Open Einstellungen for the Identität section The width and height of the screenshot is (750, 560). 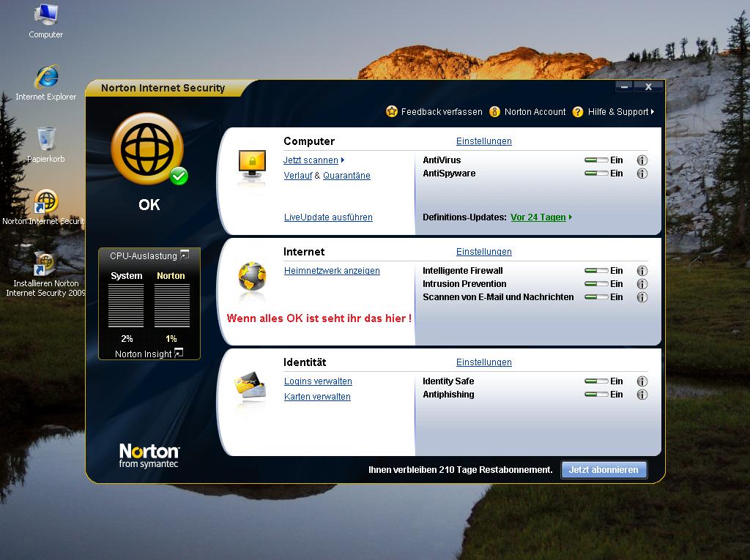tap(483, 362)
